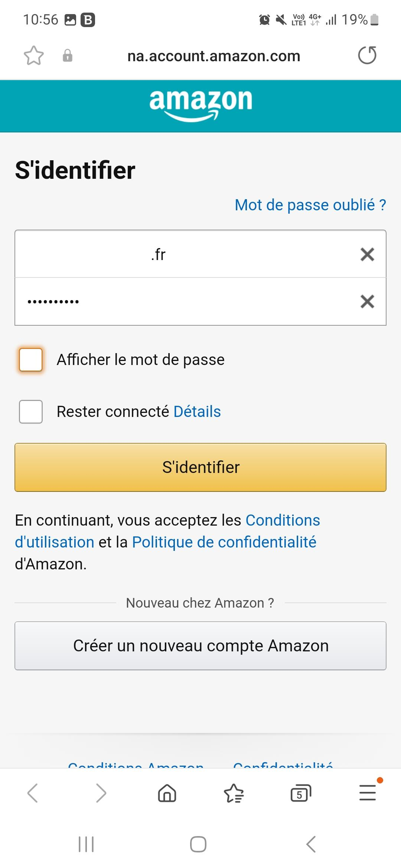Screen dimensions: 401x868
Task: Click Mot de passe oublié link
Action: tap(310, 205)
